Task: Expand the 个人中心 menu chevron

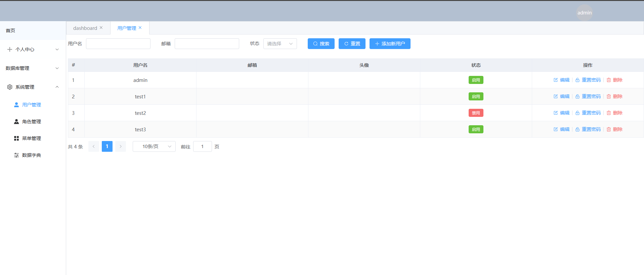Action: [x=57, y=49]
